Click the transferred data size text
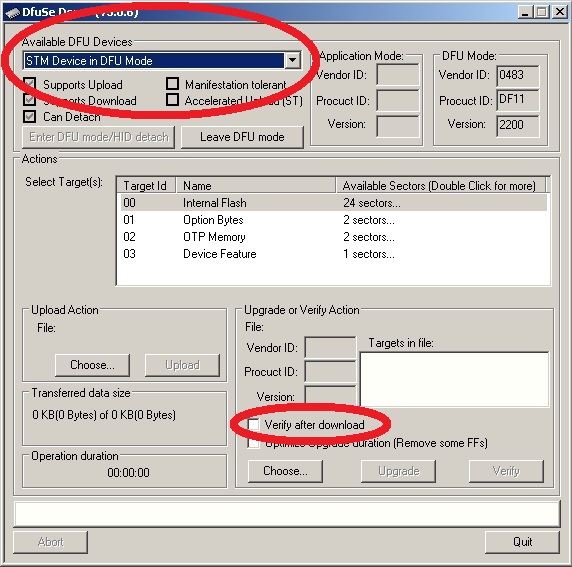572x567 pixels. pyautogui.click(x=104, y=415)
